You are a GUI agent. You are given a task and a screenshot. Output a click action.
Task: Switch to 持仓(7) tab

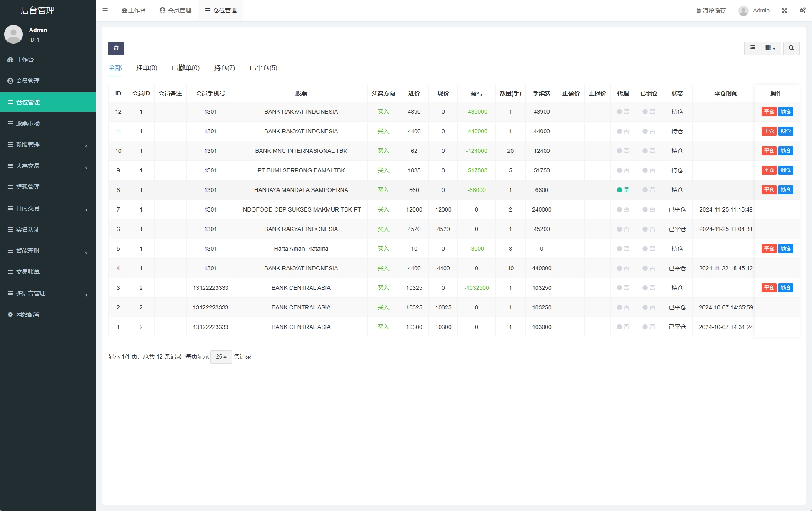(224, 68)
